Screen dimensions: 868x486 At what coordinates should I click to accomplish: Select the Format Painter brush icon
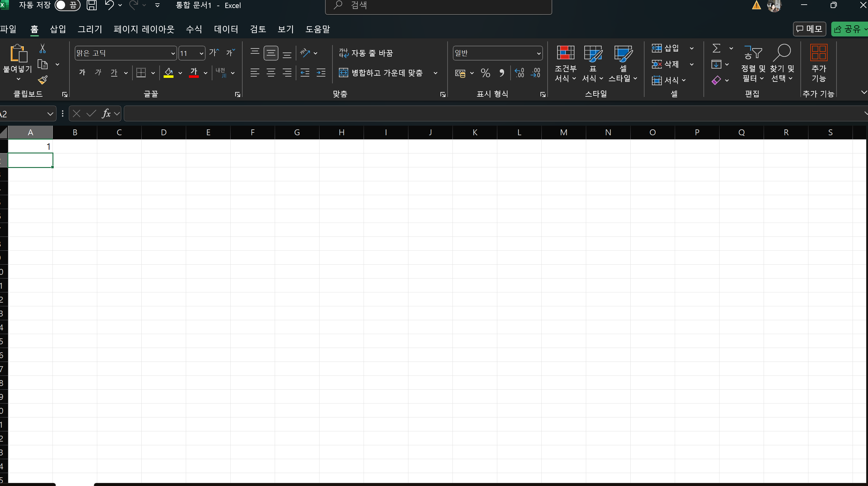[x=43, y=80]
